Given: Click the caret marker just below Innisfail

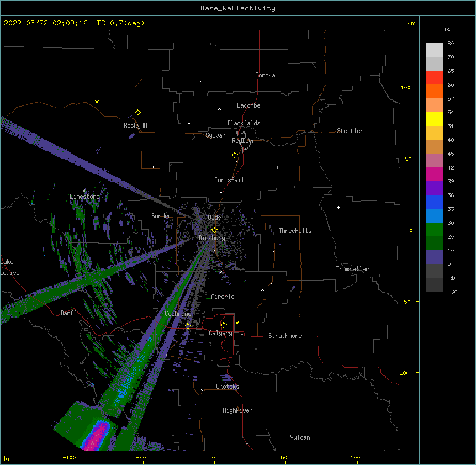Looking at the screenshot, I should 221,192.
